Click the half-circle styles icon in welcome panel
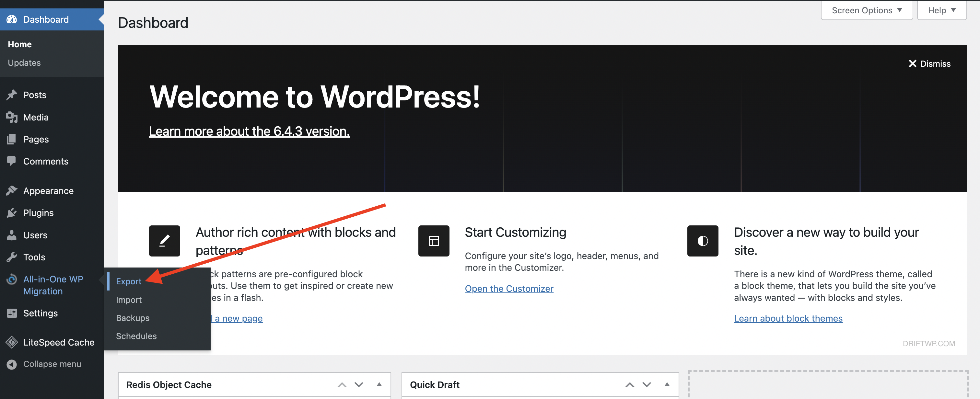Image resolution: width=980 pixels, height=399 pixels. (703, 241)
